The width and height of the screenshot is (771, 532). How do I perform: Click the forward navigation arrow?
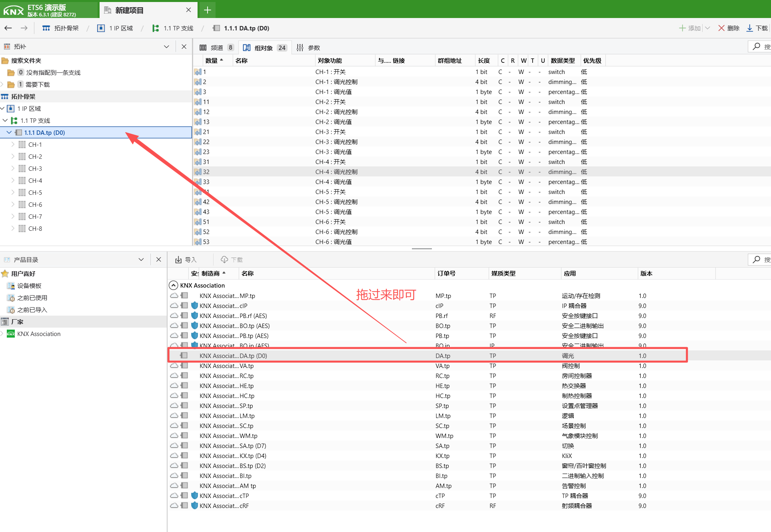24,28
